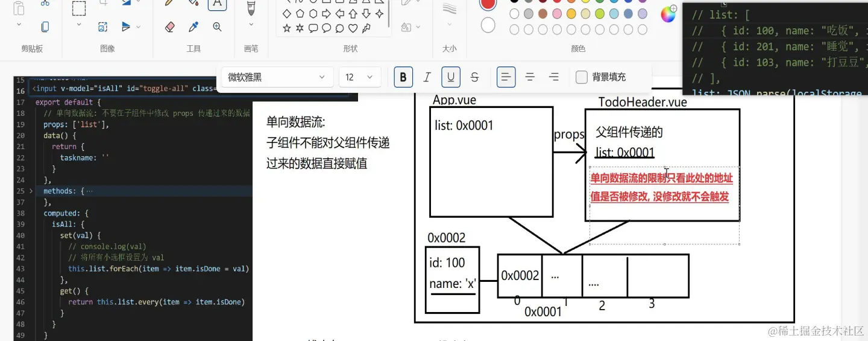
Task: Select the Text tool
Action: (x=217, y=4)
